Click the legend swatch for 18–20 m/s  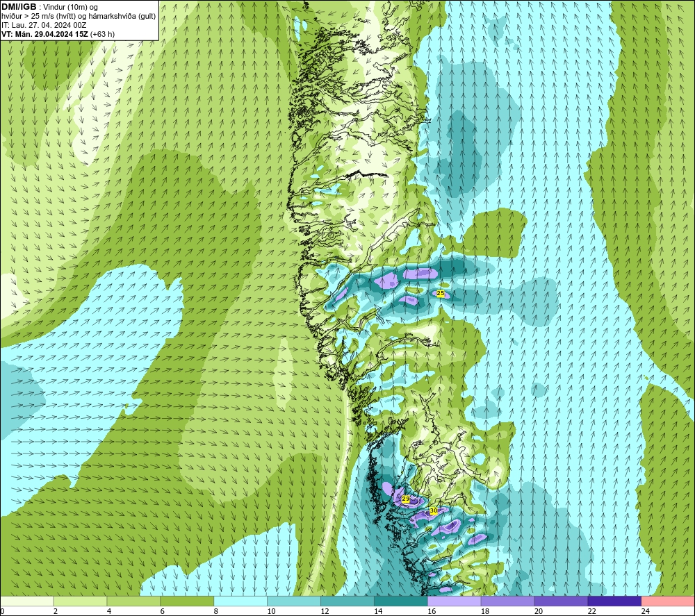(x=507, y=601)
